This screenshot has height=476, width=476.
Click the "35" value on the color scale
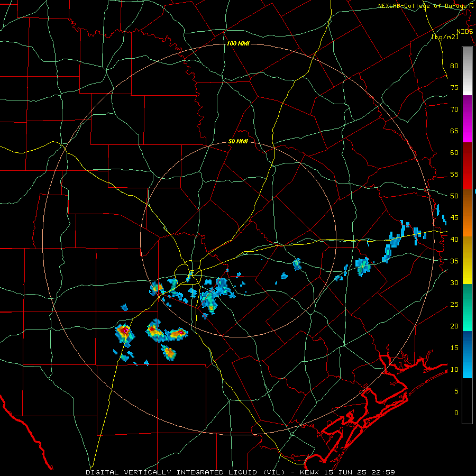pos(454,261)
